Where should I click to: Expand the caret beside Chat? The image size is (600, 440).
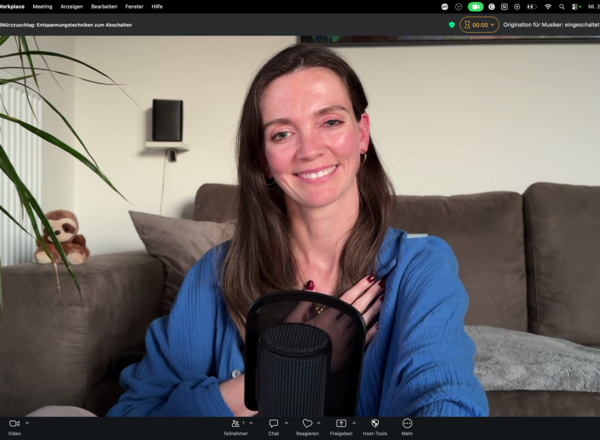click(x=286, y=423)
